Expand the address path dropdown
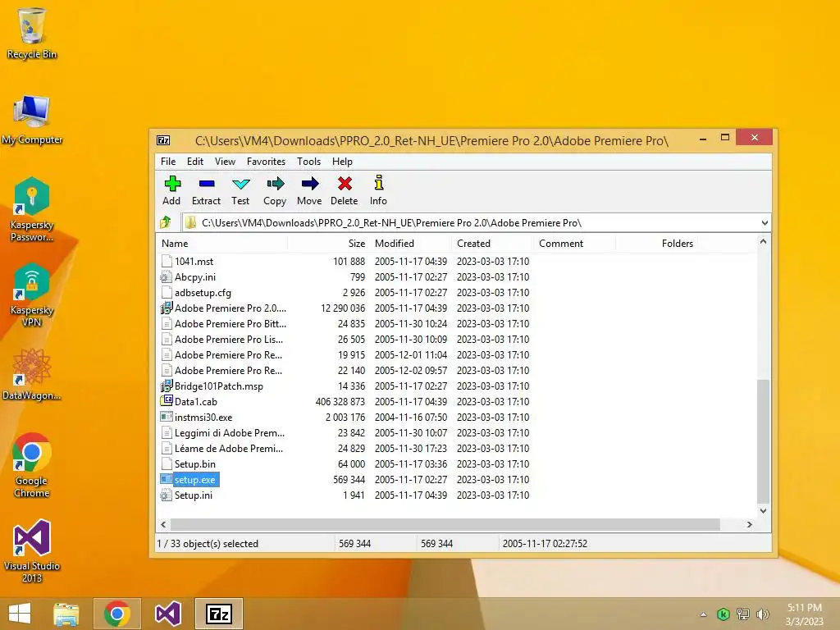Viewport: 840px width, 630px height. click(765, 223)
